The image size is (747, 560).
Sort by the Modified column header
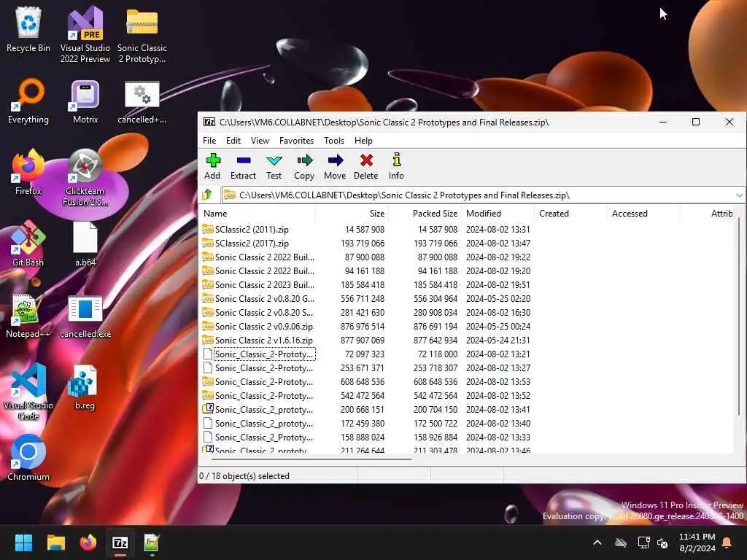(x=498, y=214)
